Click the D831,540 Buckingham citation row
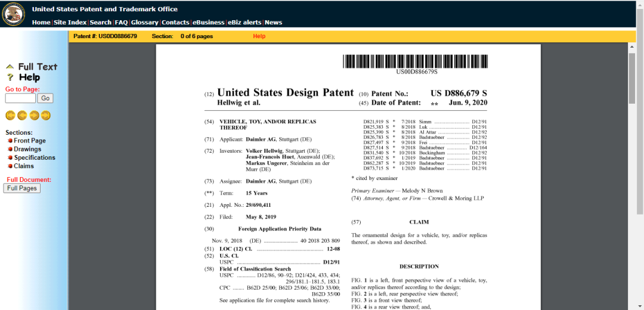This screenshot has height=310, width=644. (425, 153)
